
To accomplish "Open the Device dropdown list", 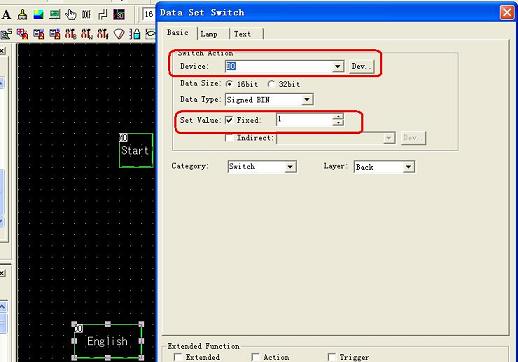I will point(338,66).
